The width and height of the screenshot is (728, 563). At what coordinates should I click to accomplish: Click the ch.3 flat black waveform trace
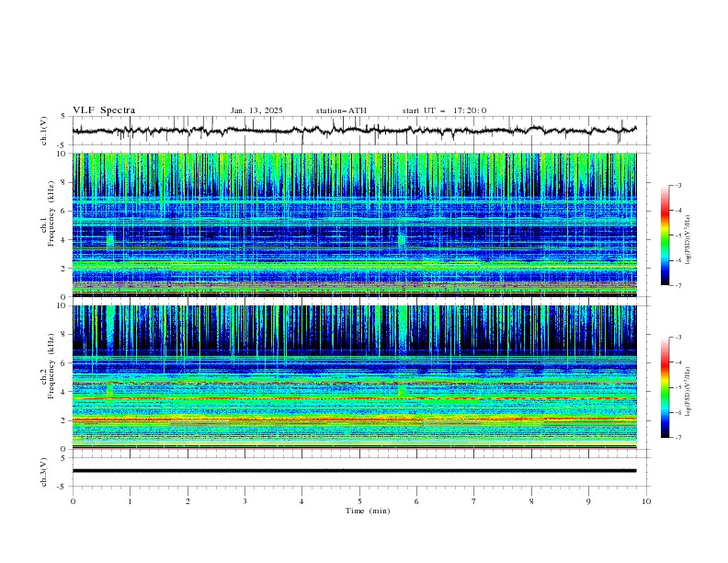pyautogui.click(x=354, y=471)
